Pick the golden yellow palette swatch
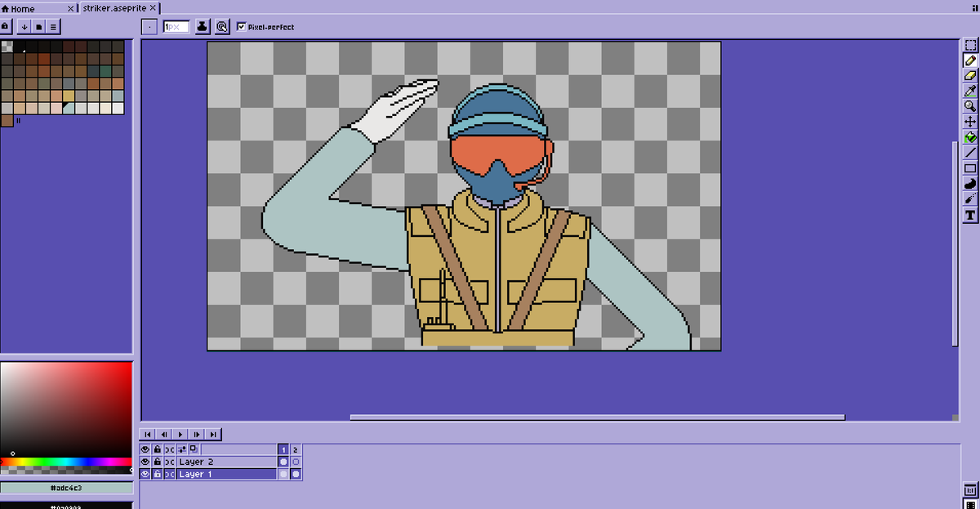980x509 pixels. point(69,96)
